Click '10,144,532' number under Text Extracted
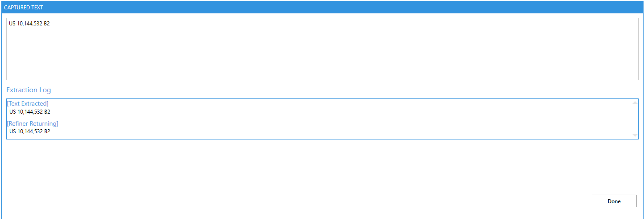Screen dimensions: 644x221 30,112
